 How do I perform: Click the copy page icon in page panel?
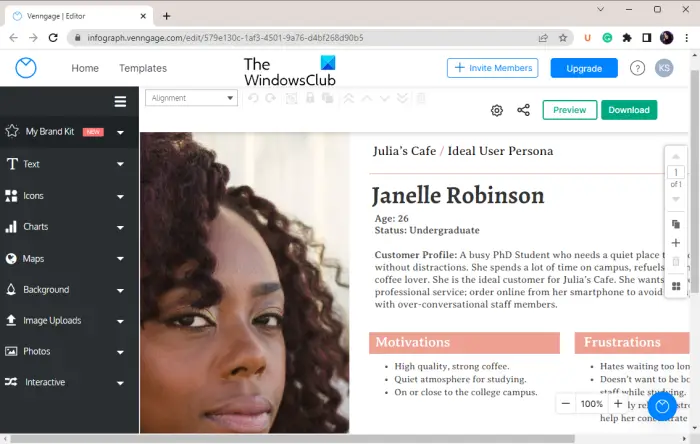point(676,224)
